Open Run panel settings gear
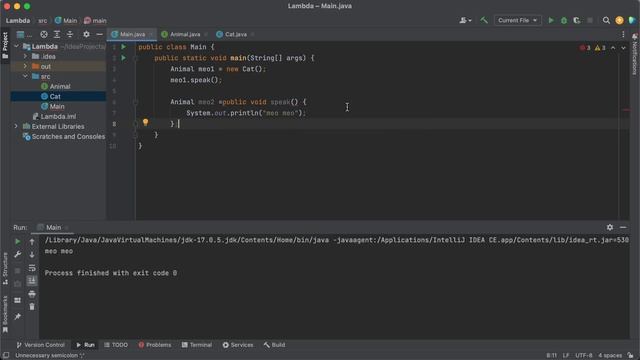The width and height of the screenshot is (640, 360). tap(609, 227)
